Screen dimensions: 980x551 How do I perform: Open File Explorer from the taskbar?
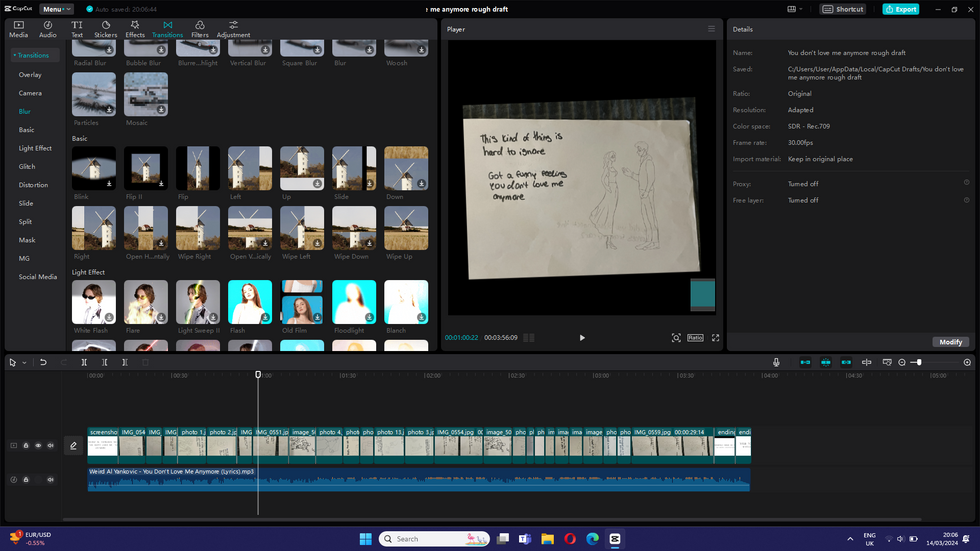[x=548, y=539]
